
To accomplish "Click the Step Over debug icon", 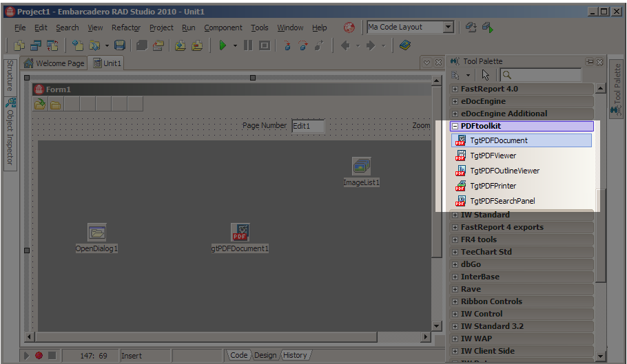I will tap(303, 45).
